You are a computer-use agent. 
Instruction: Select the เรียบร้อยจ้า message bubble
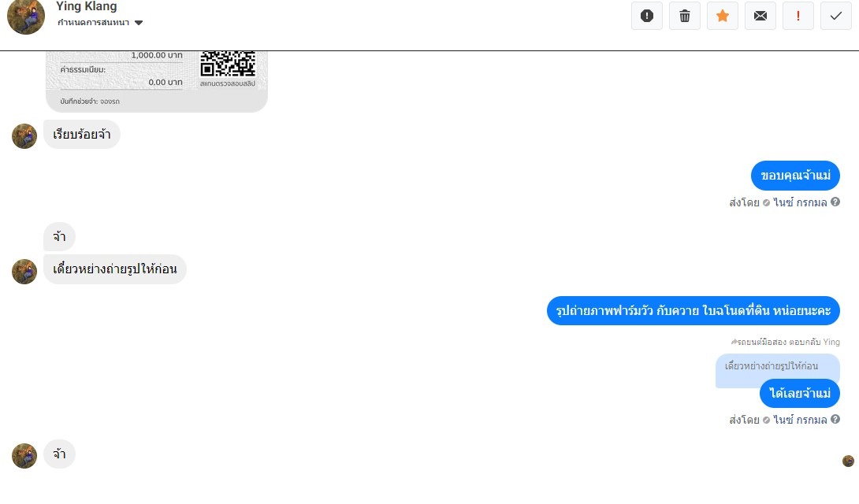tap(82, 135)
